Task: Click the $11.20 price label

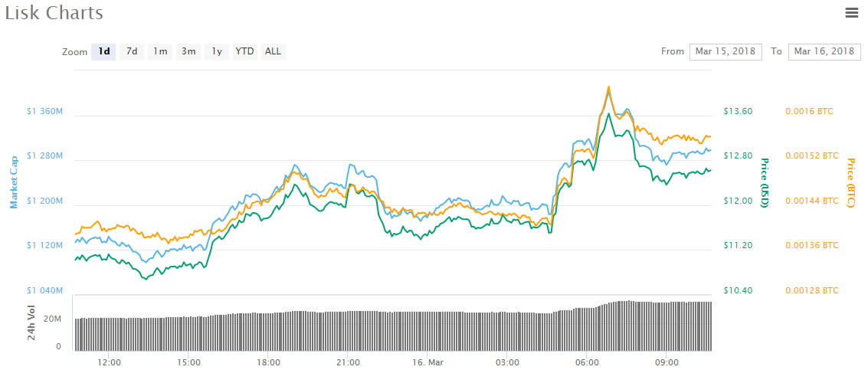Action: point(738,245)
